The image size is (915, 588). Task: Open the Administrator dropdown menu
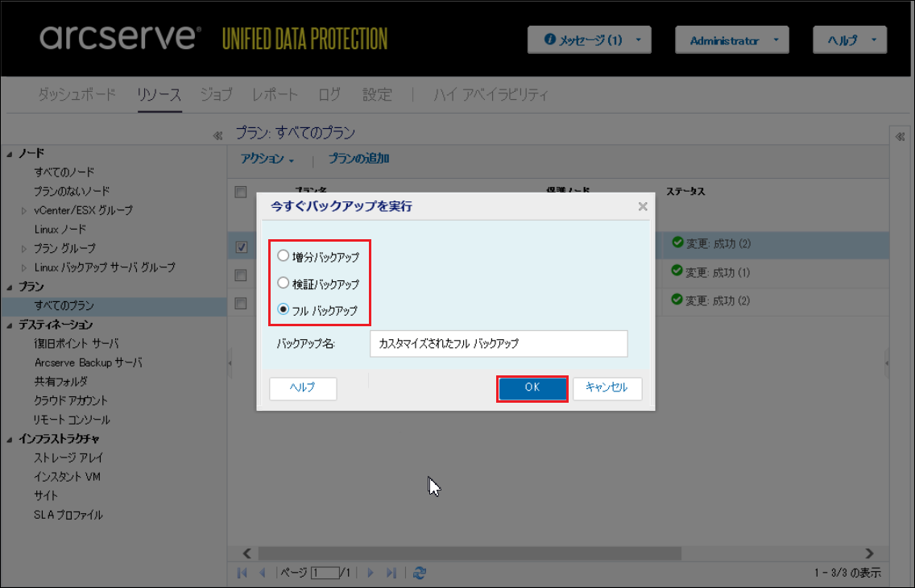[731, 40]
